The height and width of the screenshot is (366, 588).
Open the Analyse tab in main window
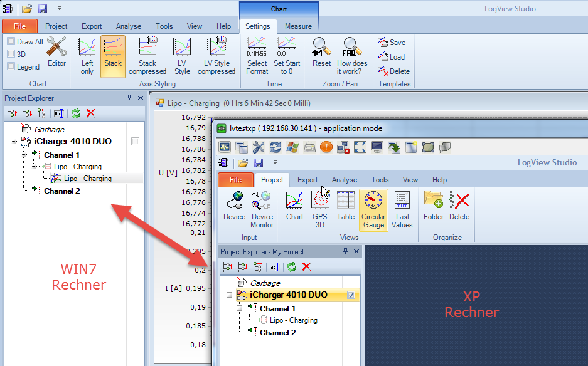[128, 26]
